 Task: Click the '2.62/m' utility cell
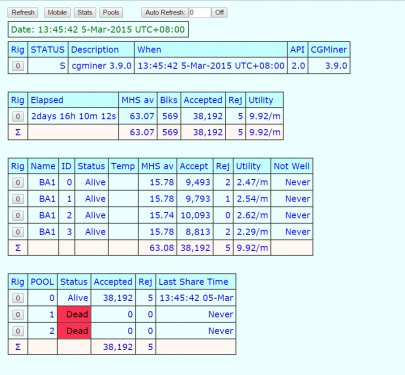252,215
